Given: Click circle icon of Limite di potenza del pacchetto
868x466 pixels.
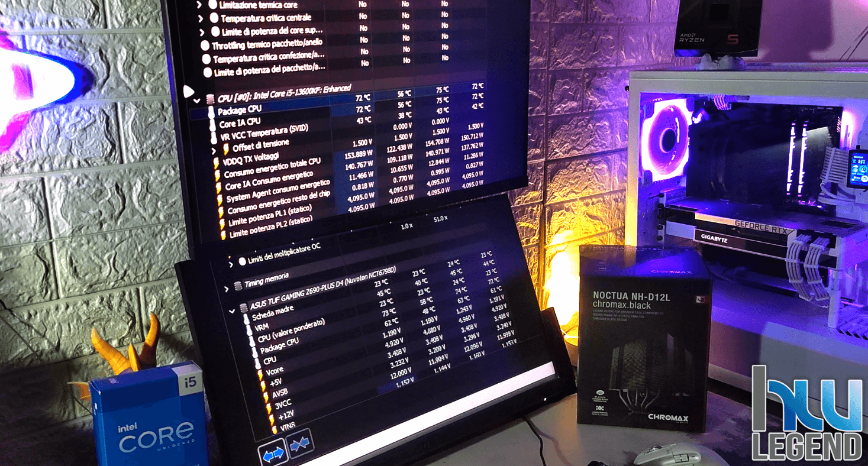Looking at the screenshot, I should point(207,73).
